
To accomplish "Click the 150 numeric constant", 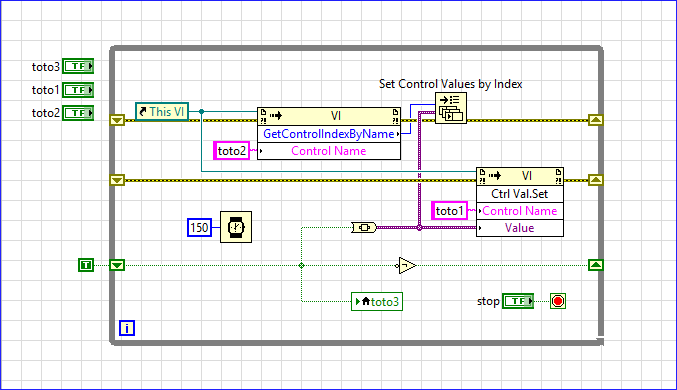I will (x=199, y=227).
